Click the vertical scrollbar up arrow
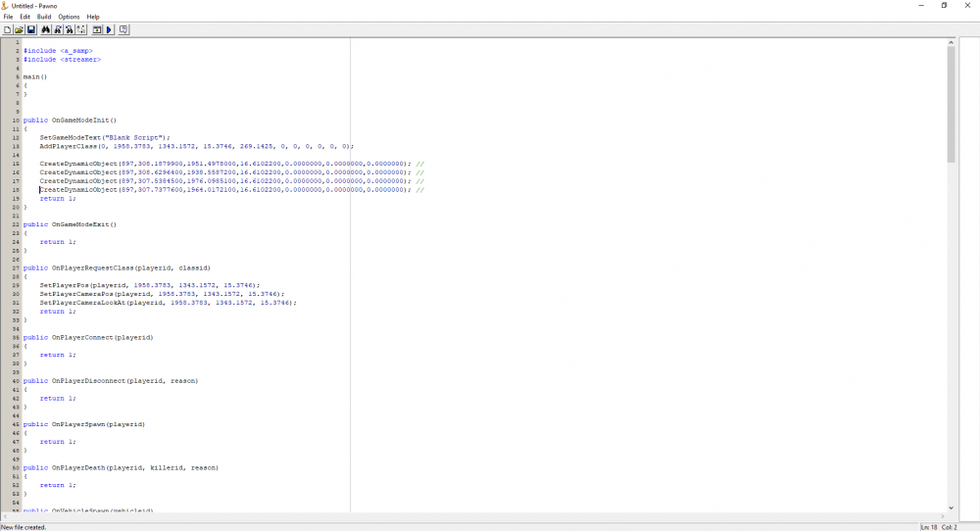This screenshot has width=980, height=531. [x=951, y=42]
